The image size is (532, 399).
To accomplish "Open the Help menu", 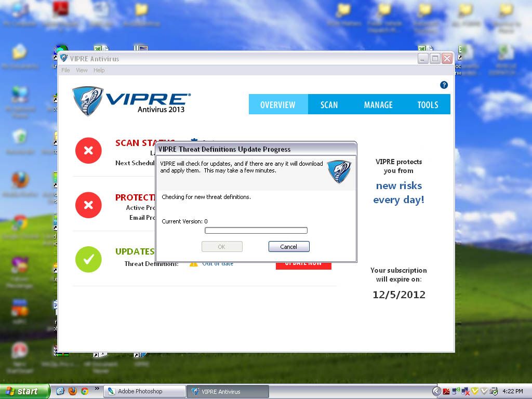I will [x=99, y=70].
